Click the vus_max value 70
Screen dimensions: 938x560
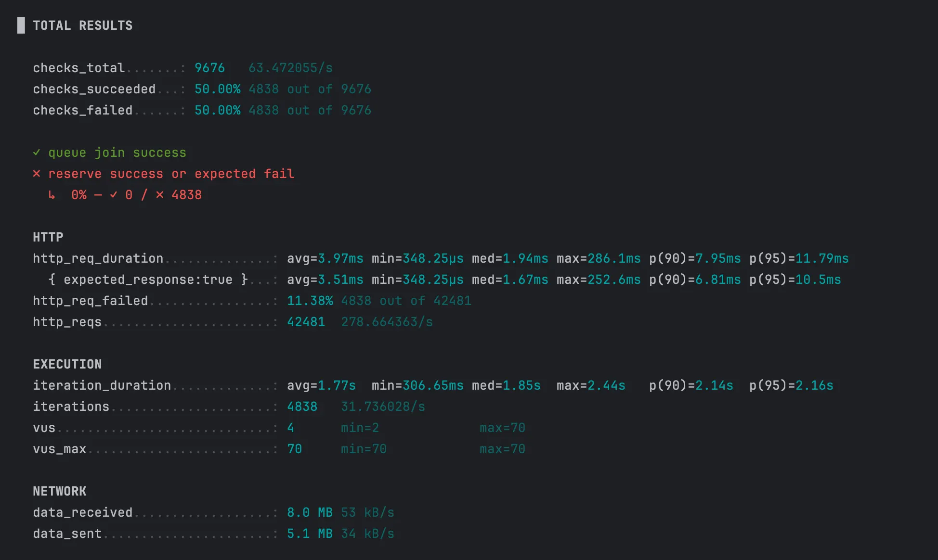(x=294, y=449)
